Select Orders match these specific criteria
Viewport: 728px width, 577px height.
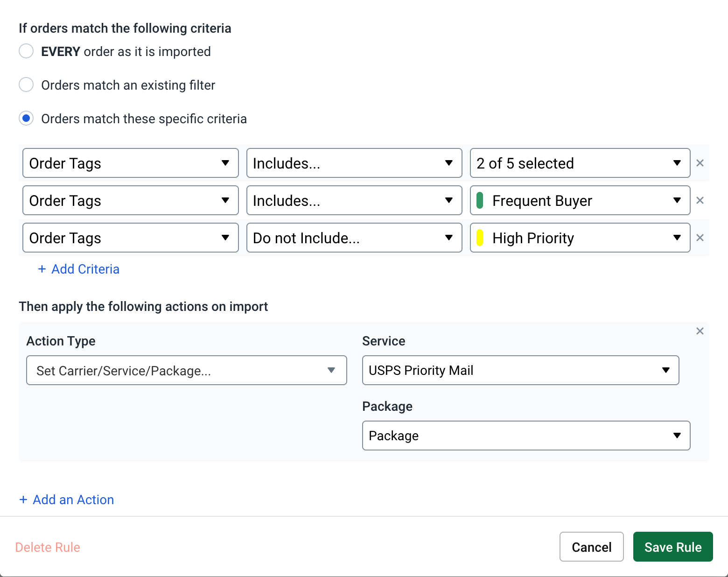tap(26, 118)
